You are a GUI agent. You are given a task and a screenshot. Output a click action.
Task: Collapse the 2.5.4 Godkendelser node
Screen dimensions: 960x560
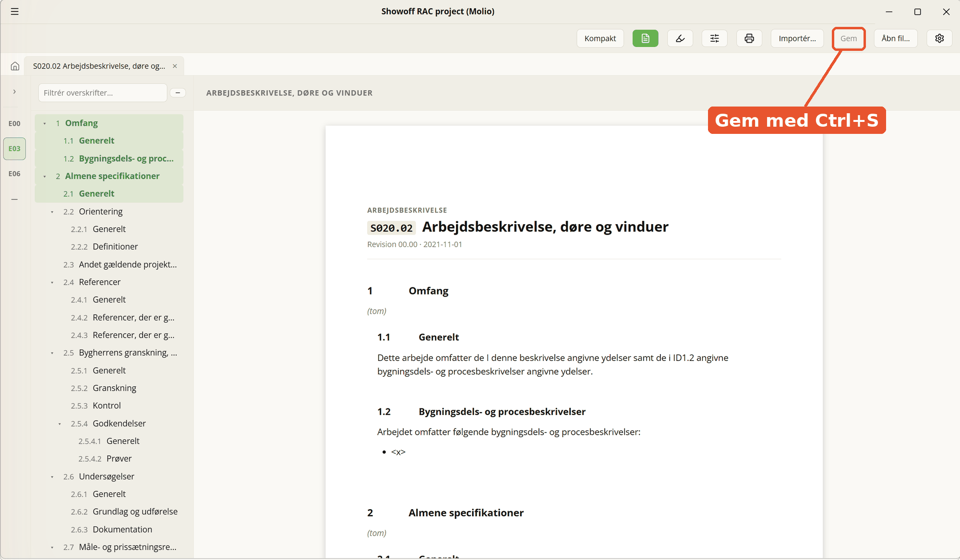pyautogui.click(x=60, y=424)
